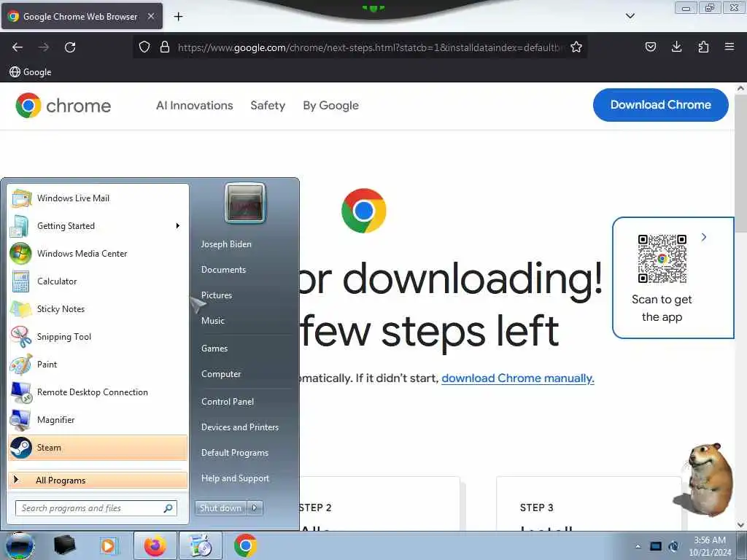This screenshot has width=747, height=560.
Task: Show hidden system tray icons
Action: pyautogui.click(x=638, y=546)
